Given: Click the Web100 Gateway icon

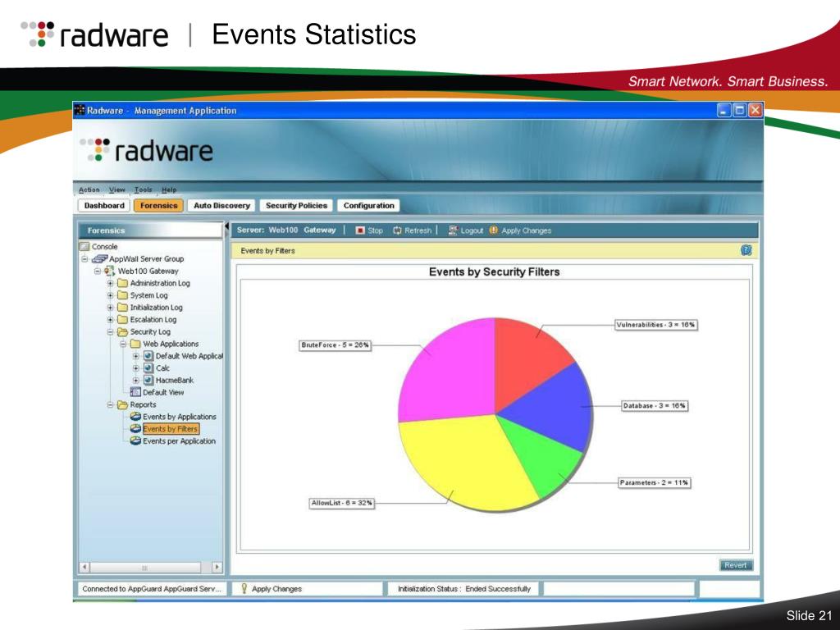Looking at the screenshot, I should 109,271.
